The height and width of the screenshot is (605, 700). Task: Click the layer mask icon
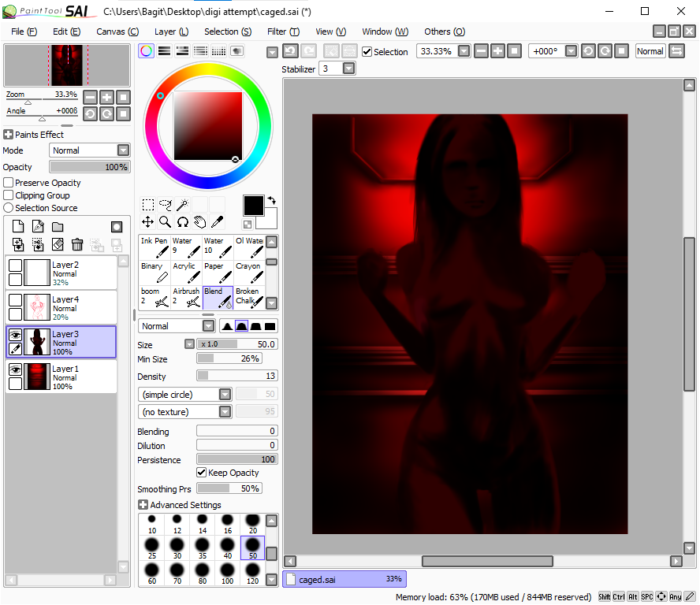click(x=117, y=227)
